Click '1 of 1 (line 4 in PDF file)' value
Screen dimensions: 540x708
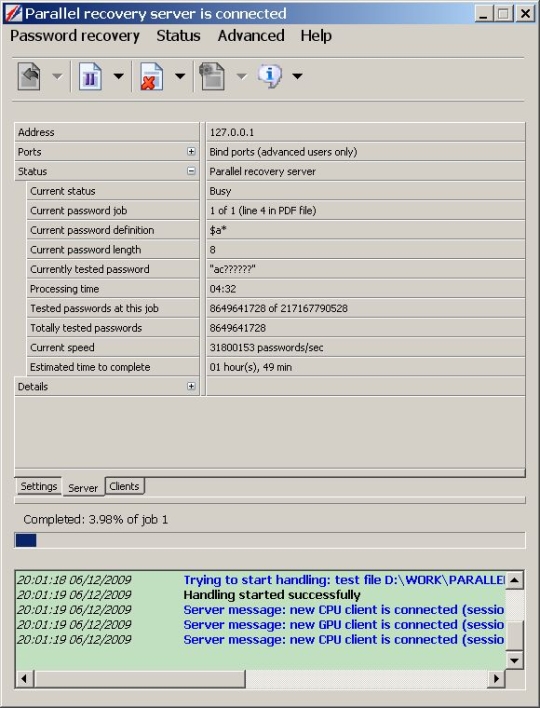coord(263,210)
